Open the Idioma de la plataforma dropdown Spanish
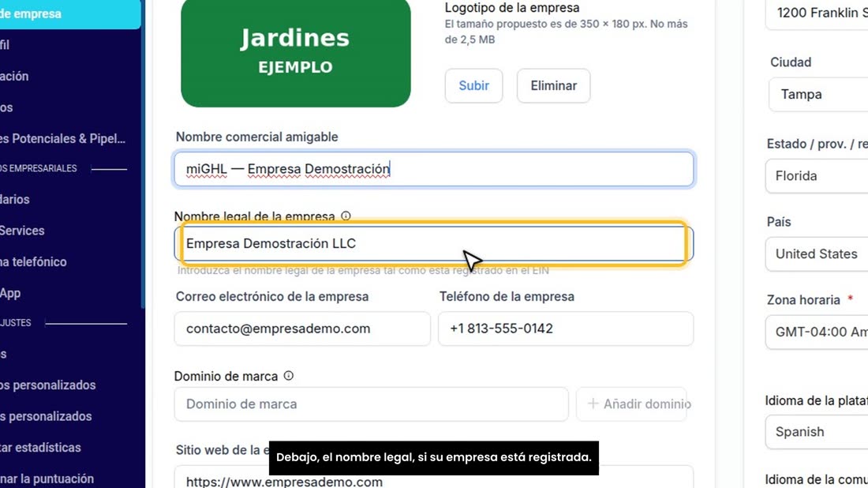Viewport: 868px width, 488px height. [x=817, y=431]
